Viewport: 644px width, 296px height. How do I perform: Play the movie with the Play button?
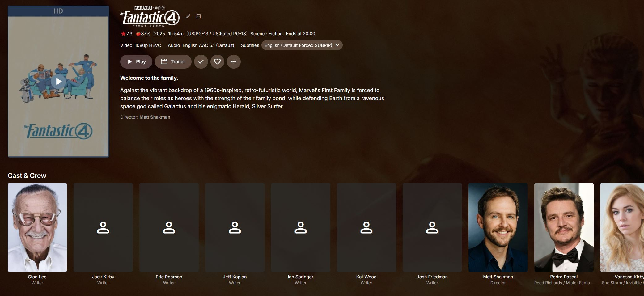136,61
